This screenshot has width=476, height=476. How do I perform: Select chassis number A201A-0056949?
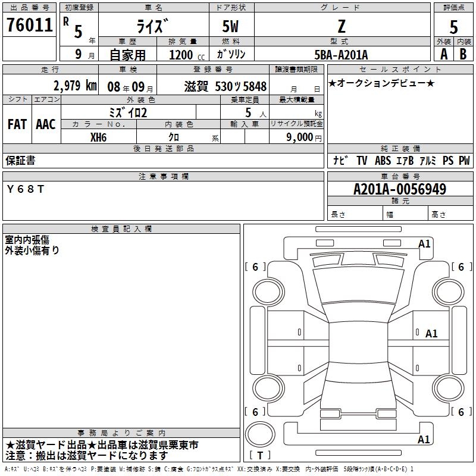(400, 189)
